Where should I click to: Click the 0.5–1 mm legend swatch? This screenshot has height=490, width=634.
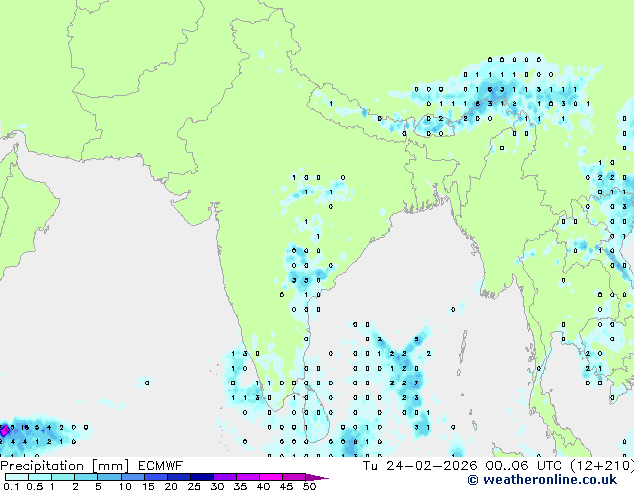[40, 477]
